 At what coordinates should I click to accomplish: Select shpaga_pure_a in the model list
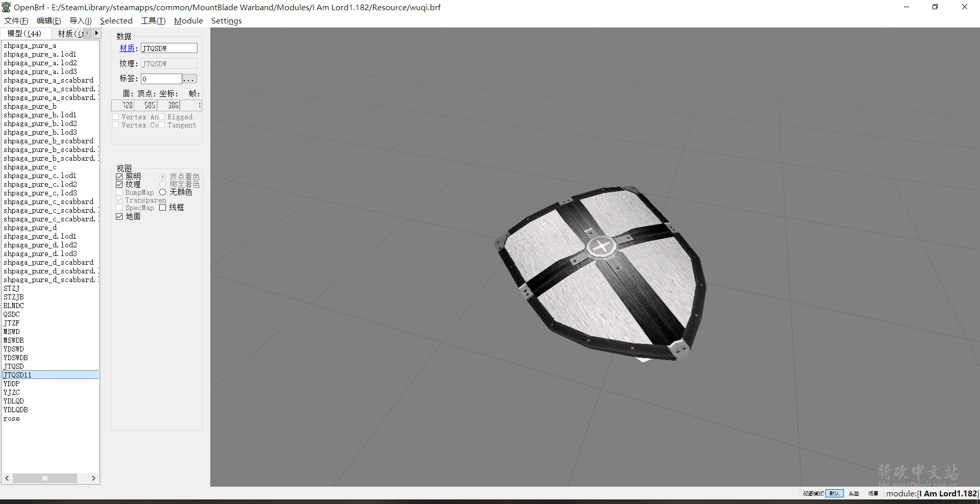click(30, 45)
